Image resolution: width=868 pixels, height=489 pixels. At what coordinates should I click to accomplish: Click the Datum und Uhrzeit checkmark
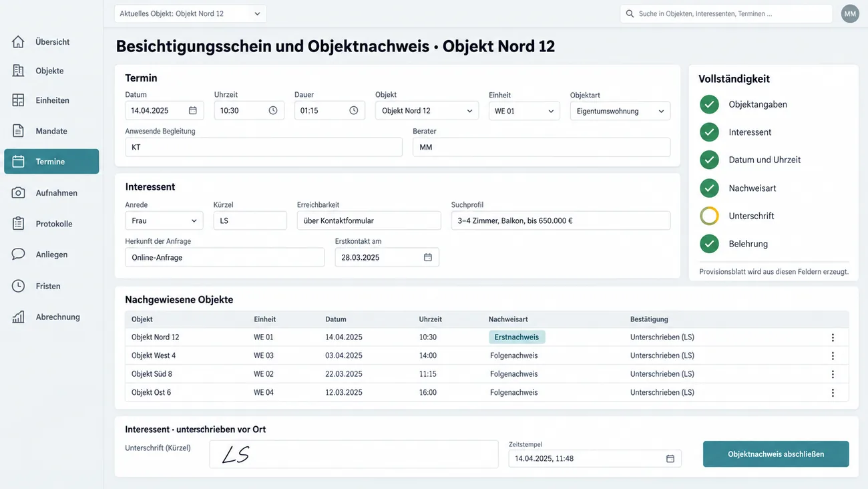pos(709,160)
